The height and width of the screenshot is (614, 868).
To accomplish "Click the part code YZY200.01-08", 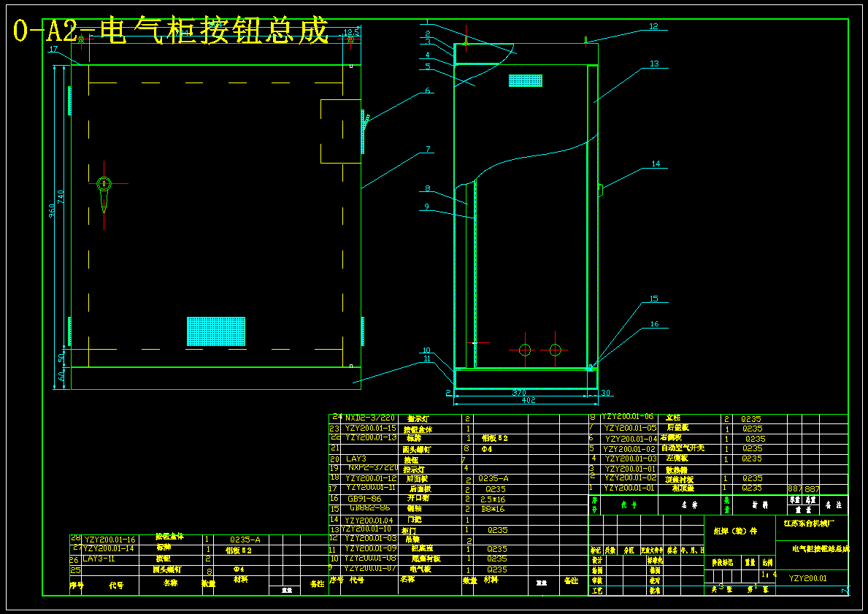I will (x=370, y=558).
